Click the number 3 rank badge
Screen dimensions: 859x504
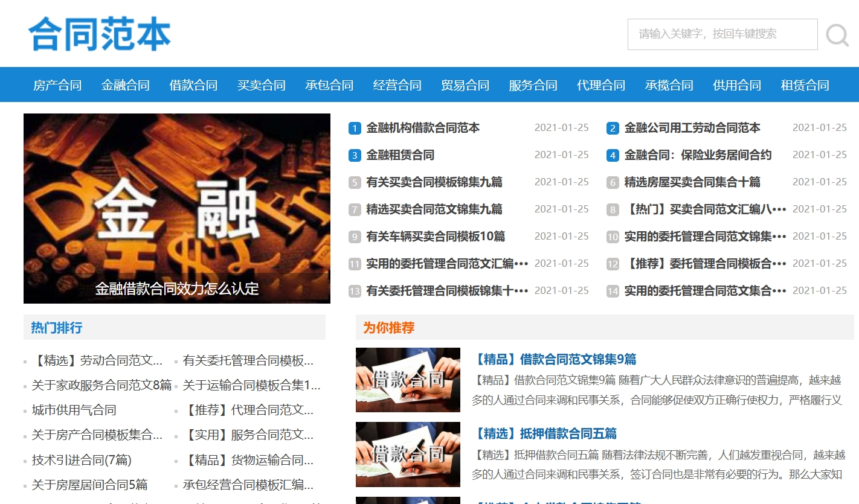[355, 156]
